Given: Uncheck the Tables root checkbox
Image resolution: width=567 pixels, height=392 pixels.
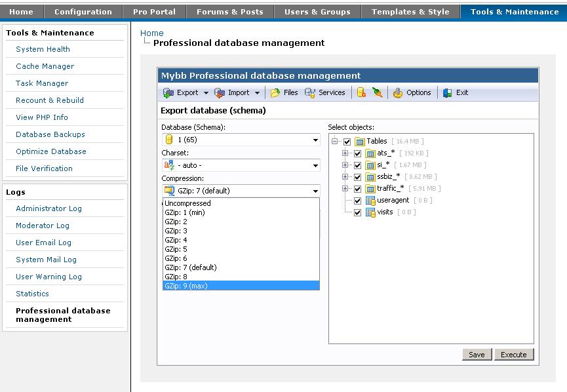Looking at the screenshot, I should pos(347,142).
